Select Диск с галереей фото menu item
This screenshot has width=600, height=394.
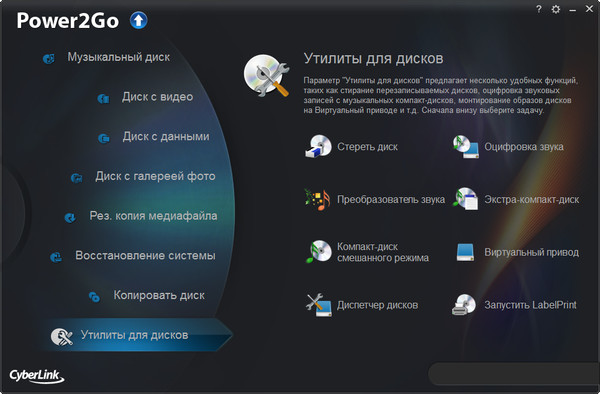[155, 176]
